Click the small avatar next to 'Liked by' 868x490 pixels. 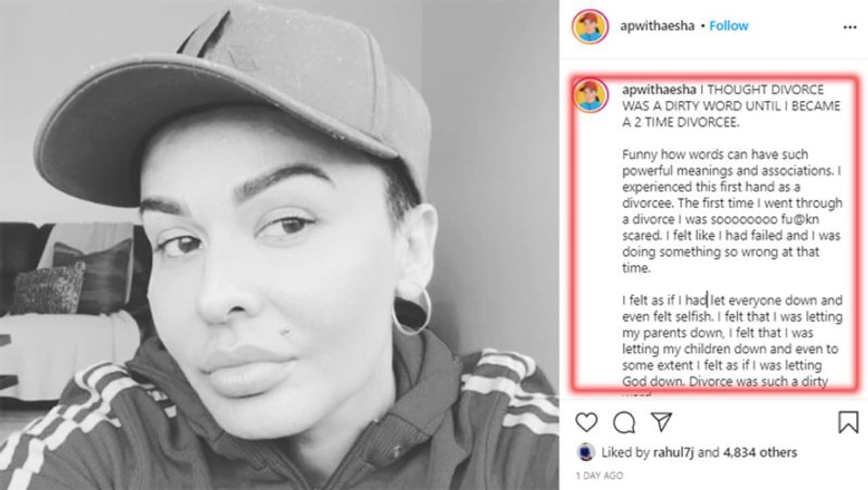586,452
